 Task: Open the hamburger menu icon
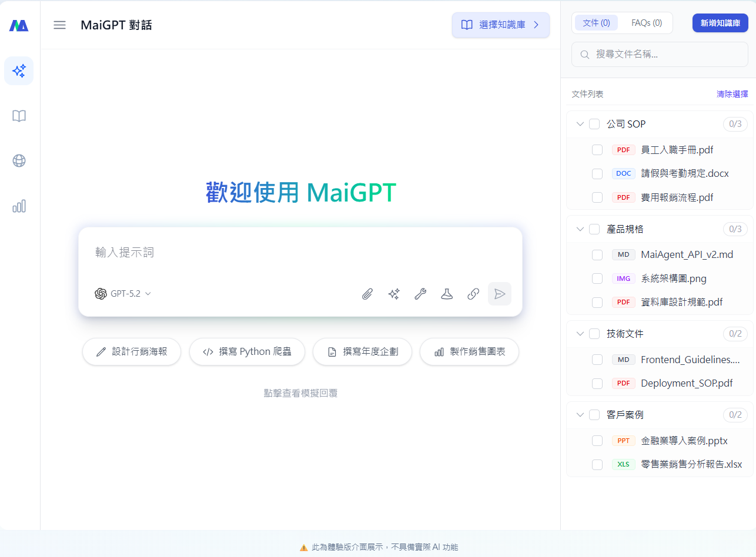pos(59,25)
